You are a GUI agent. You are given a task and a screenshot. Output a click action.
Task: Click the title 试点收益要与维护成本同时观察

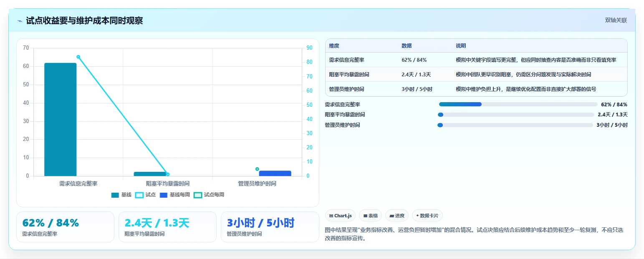(84, 20)
